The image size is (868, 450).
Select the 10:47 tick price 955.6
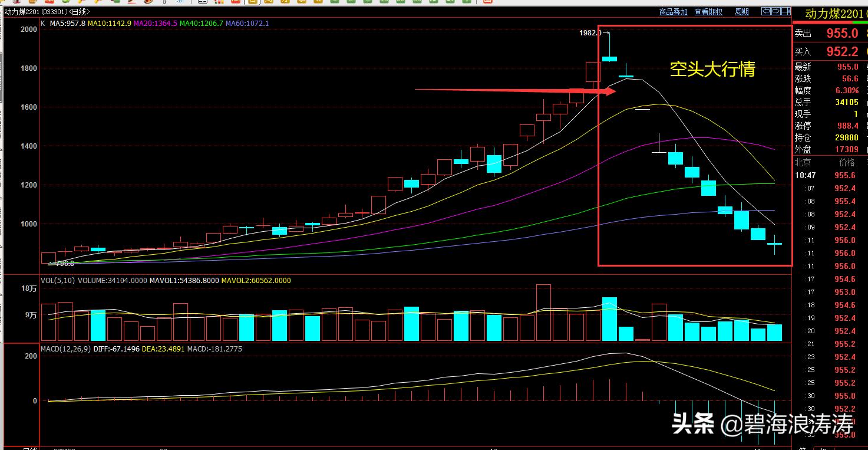tap(845, 175)
